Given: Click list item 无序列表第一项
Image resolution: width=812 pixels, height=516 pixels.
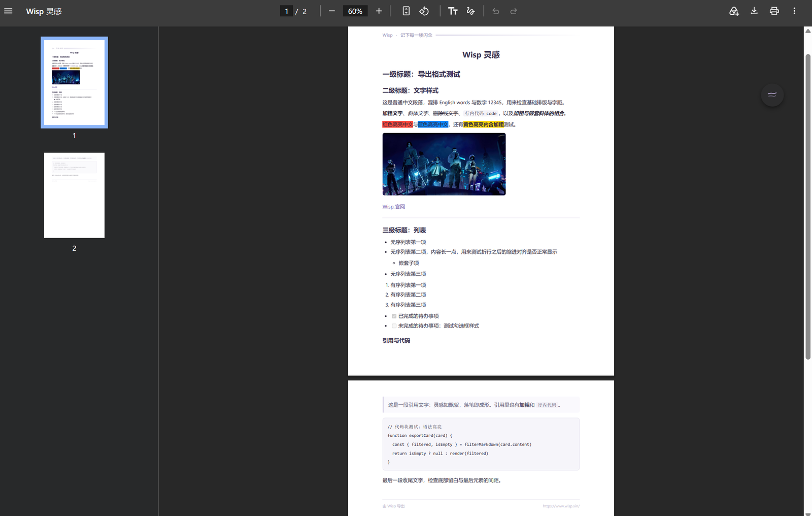Looking at the screenshot, I should point(408,242).
